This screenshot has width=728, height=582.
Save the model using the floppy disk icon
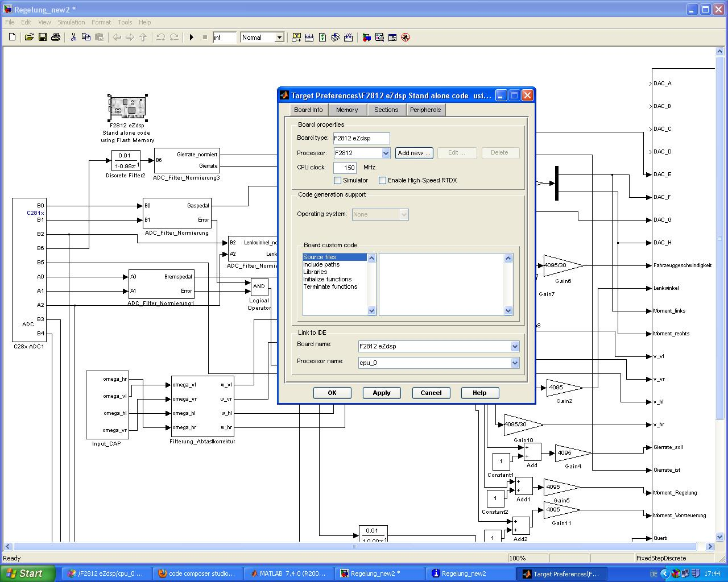click(42, 38)
